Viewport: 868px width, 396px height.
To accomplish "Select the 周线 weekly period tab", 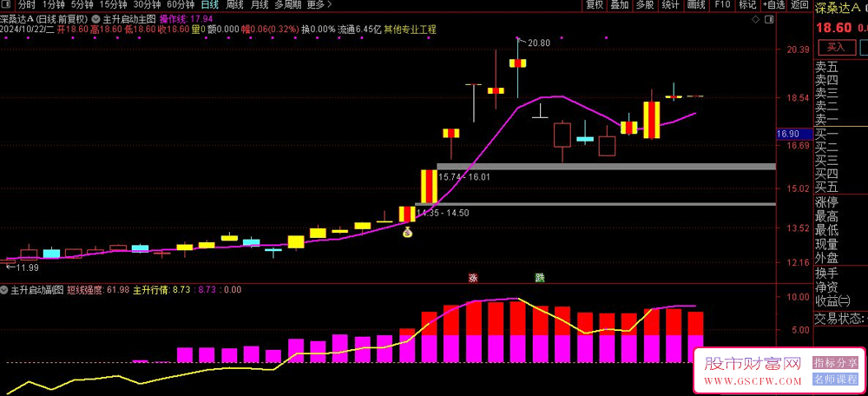I will (x=235, y=5).
